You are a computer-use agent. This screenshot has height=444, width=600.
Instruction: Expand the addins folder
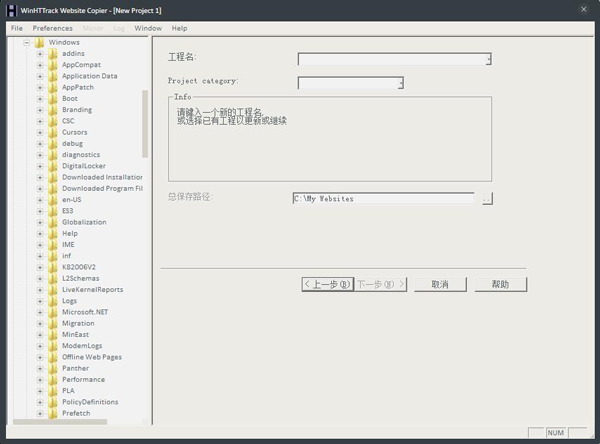point(40,54)
